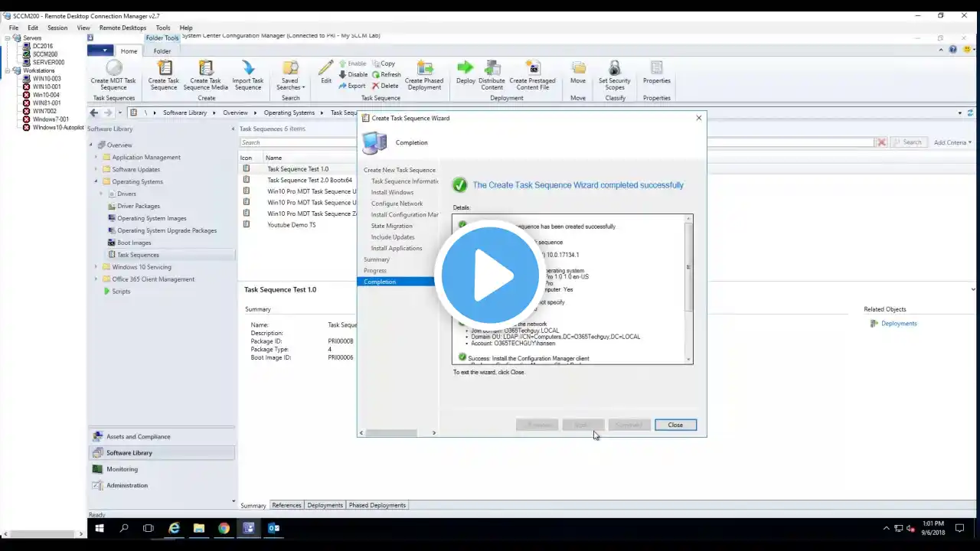Open the Remote Desktops menu
The image size is (980, 551).
(122, 28)
